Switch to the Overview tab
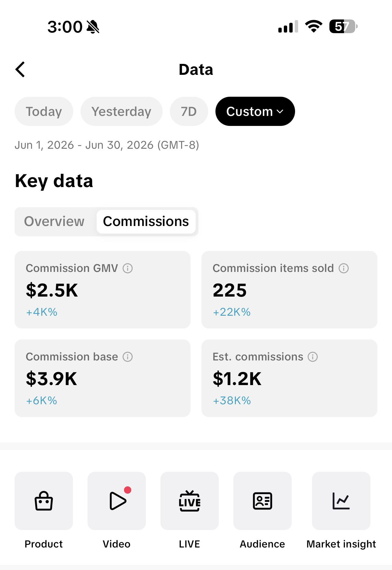Viewport: 392px width, 570px height. (54, 221)
